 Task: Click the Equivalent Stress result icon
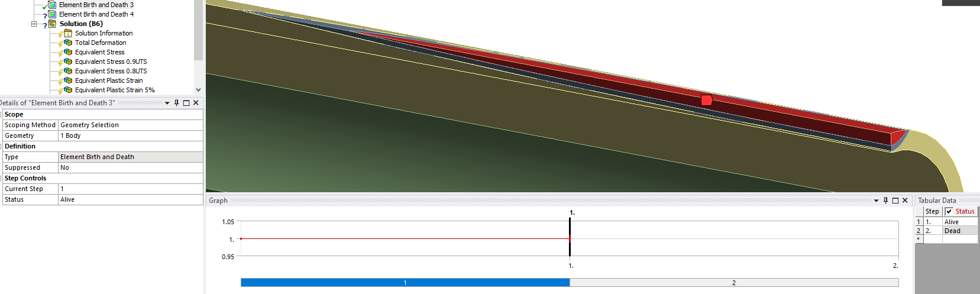point(68,52)
